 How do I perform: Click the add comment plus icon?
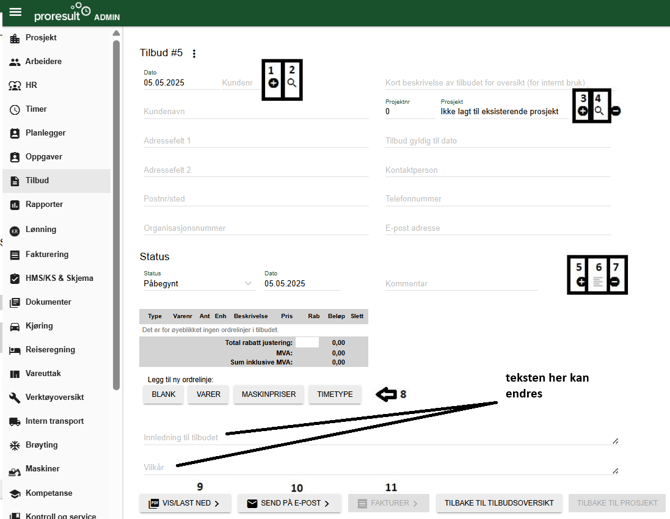[582, 282]
